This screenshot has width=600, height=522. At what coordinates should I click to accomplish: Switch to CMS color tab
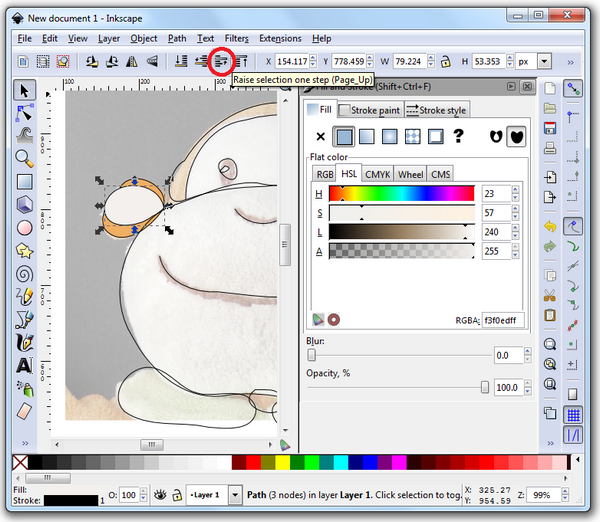point(440,174)
